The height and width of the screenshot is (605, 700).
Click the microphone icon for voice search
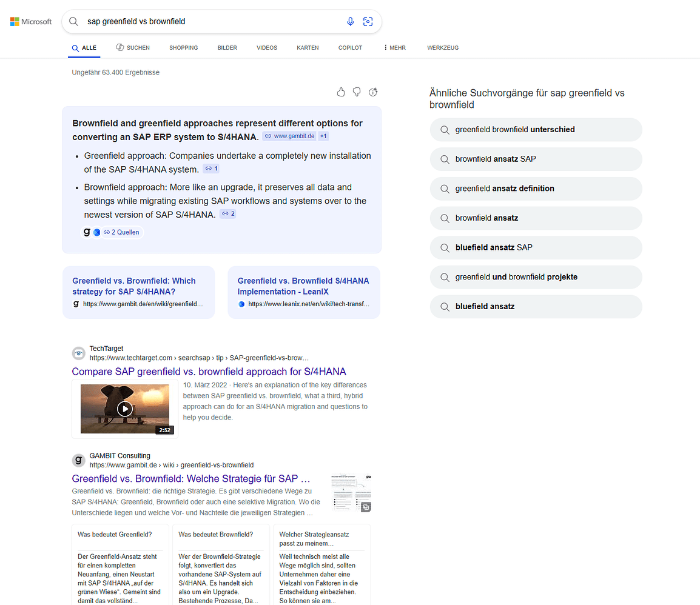350,21
